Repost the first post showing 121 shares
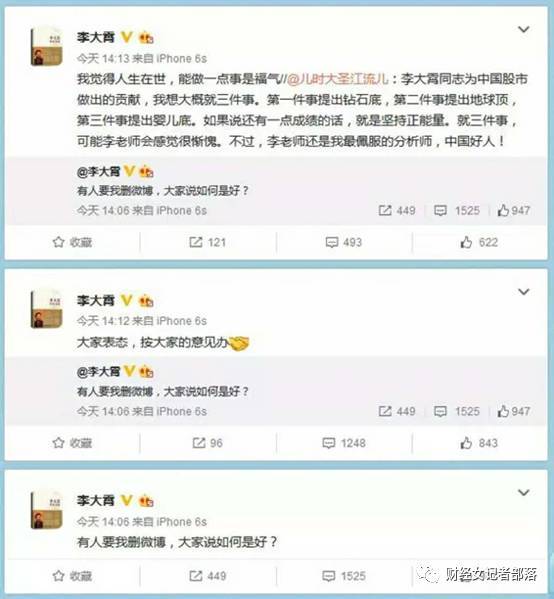The height and width of the screenshot is (599, 554). point(207,242)
